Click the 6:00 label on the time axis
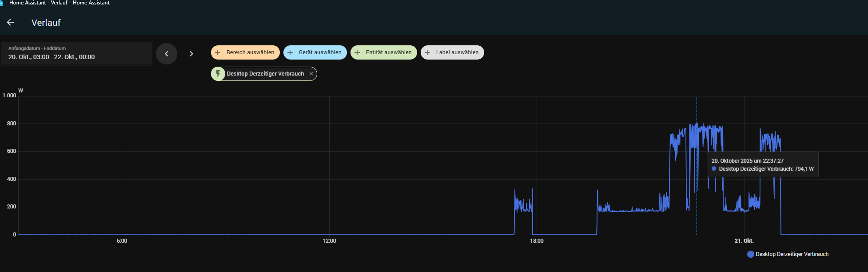Viewport: 868px width, 272px height. [122, 241]
